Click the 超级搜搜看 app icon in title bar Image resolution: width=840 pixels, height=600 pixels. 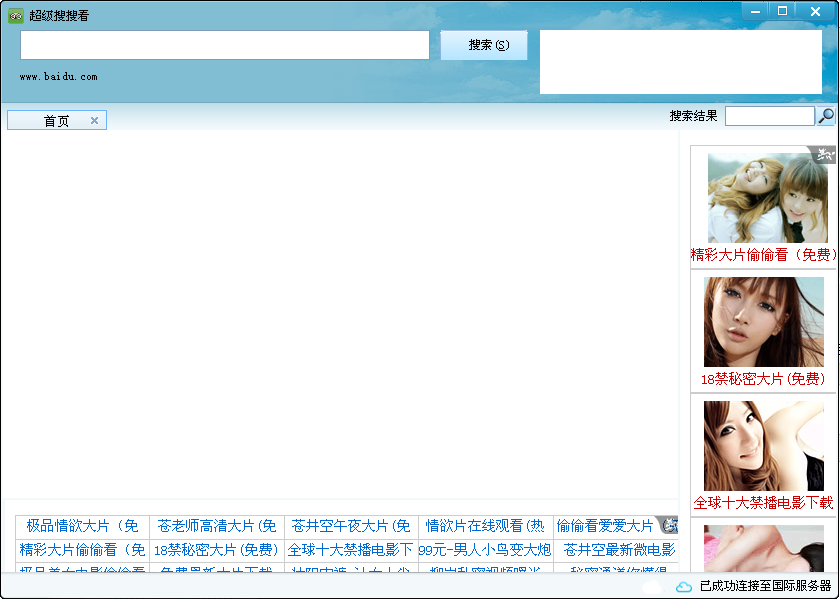pos(16,16)
